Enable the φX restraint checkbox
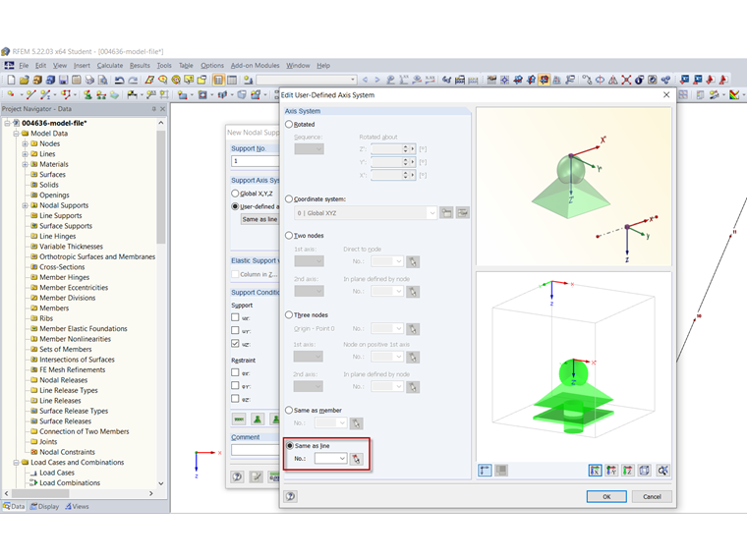This screenshot has width=747, height=560. coord(235,373)
